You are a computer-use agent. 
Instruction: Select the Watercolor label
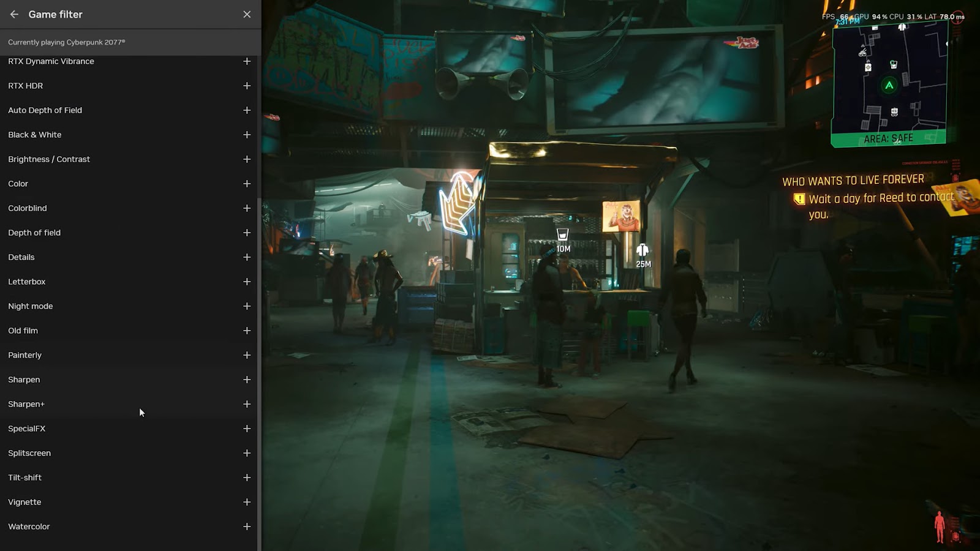coord(29,527)
